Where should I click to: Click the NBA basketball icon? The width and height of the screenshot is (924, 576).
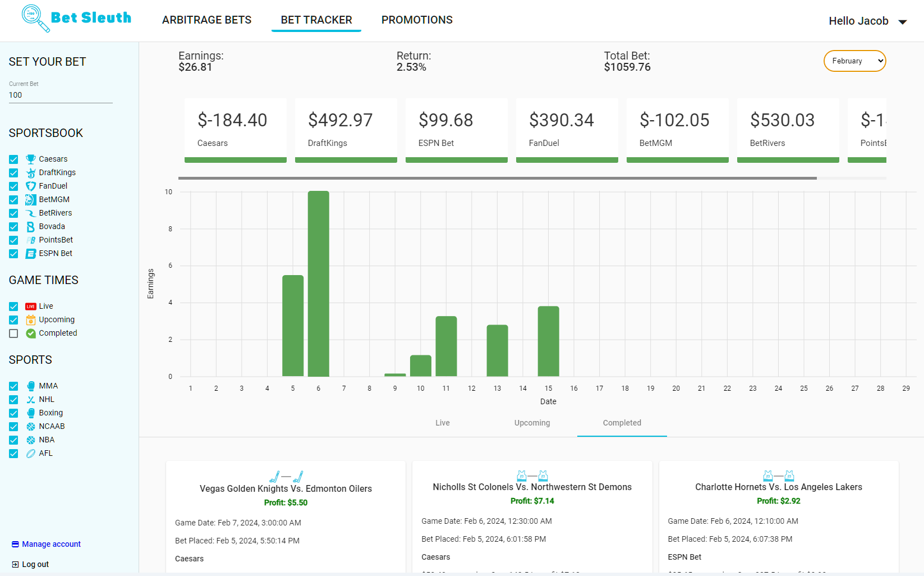pyautogui.click(x=31, y=440)
